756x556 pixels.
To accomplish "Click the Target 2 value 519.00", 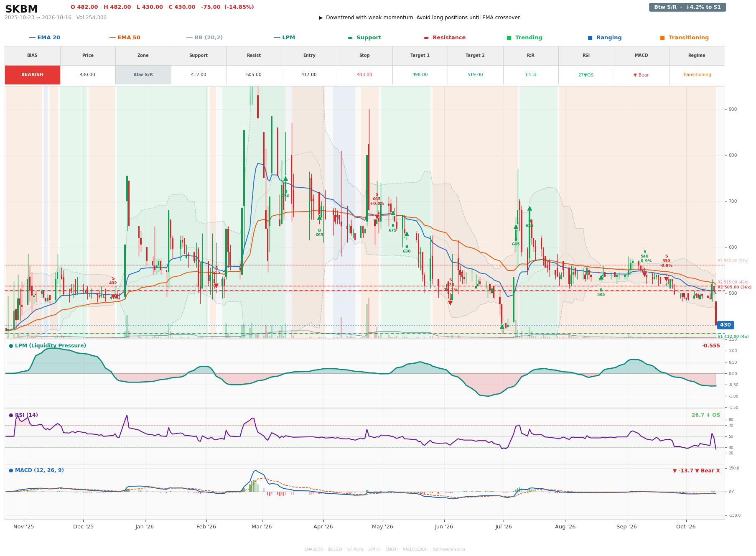I will point(475,75).
